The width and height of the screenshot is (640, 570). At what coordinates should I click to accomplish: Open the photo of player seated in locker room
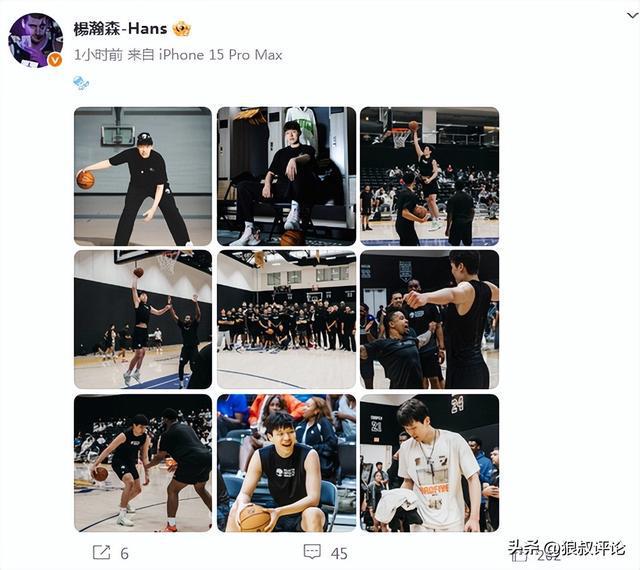pos(287,176)
